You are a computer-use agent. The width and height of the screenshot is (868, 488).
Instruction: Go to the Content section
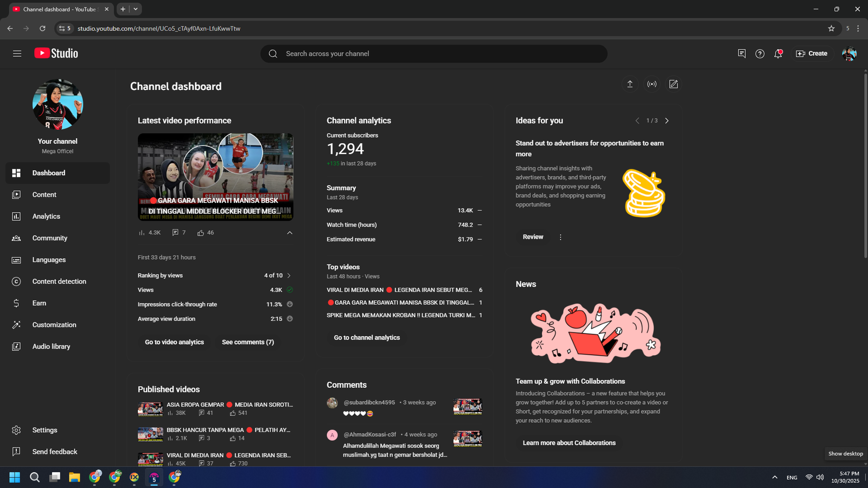44,195
